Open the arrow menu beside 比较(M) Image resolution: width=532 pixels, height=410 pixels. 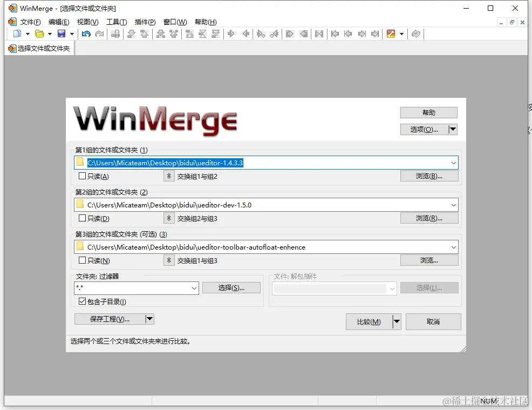click(397, 322)
